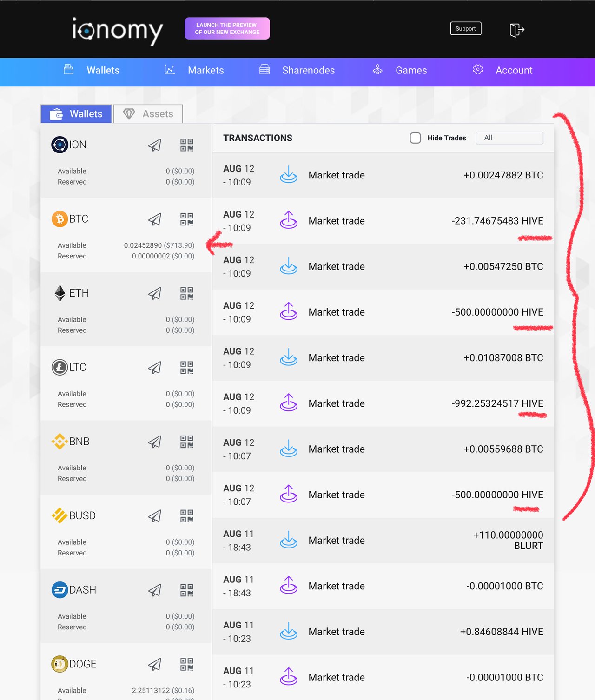
Task: Open the send icon for ETH wallet
Action: (155, 293)
